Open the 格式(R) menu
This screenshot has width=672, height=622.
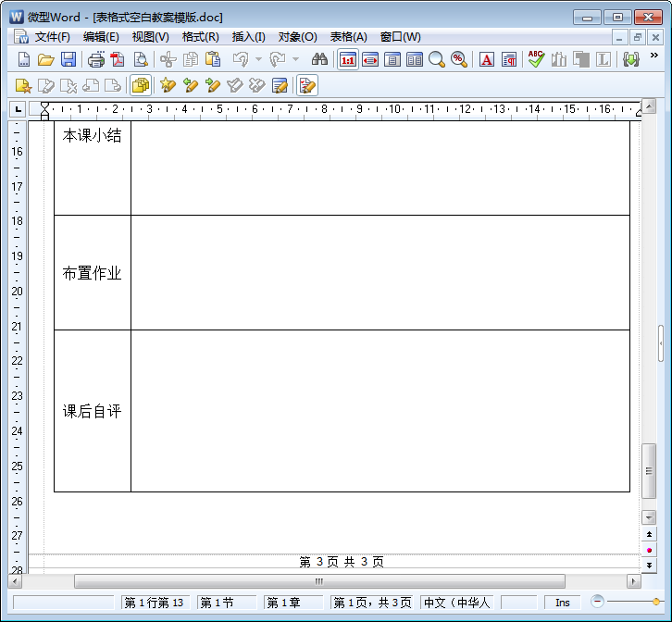[x=200, y=37]
